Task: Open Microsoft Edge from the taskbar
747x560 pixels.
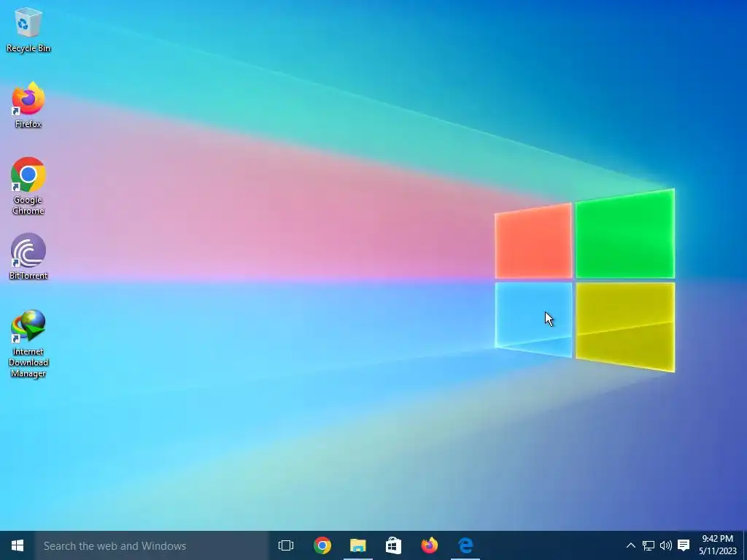Action: click(465, 545)
